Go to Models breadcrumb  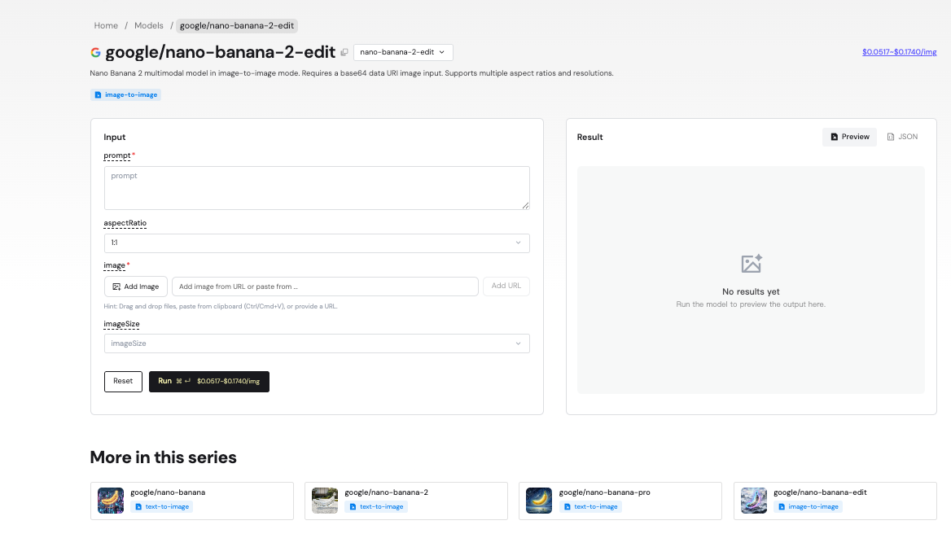[148, 25]
